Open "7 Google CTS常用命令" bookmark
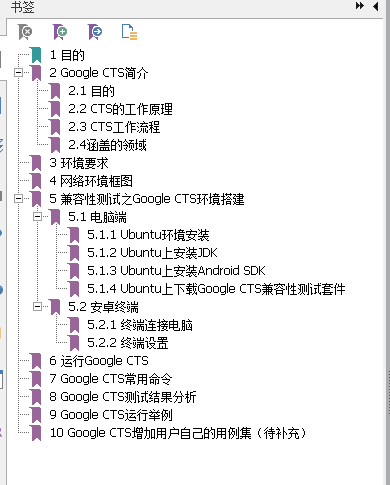Screen dimensions: 390x485 [x=111, y=379]
